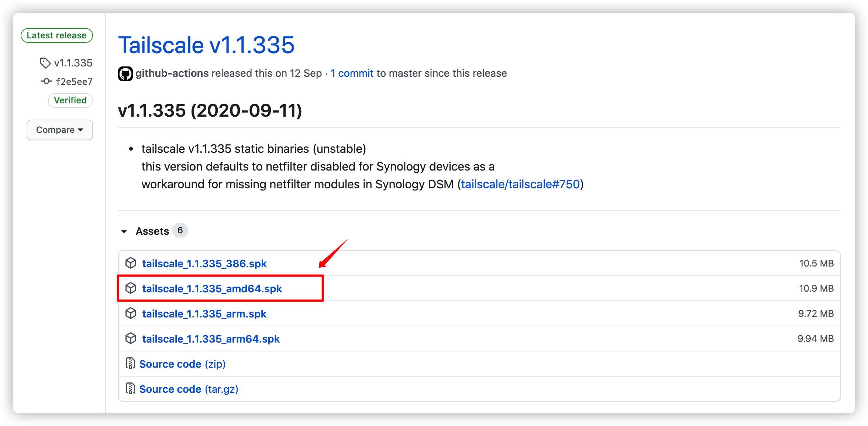This screenshot has height=426, width=868.
Task: Open commit hash f2e5ee7
Action: (x=74, y=82)
